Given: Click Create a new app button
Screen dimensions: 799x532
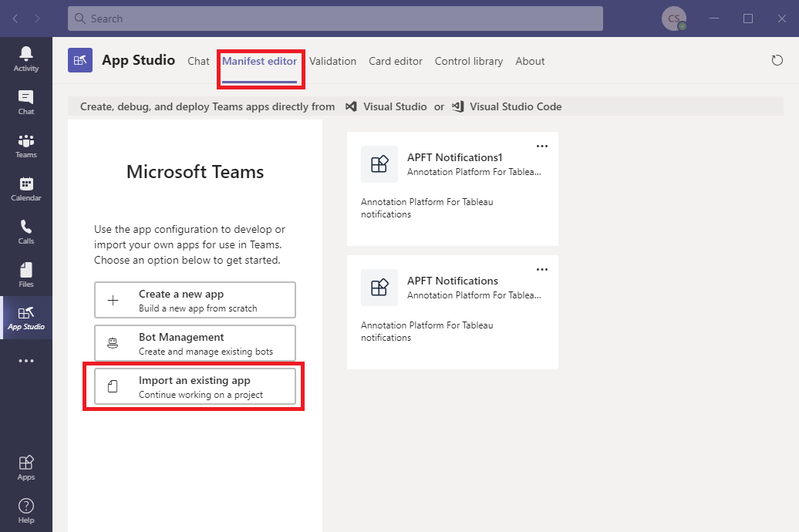Looking at the screenshot, I should 195,300.
